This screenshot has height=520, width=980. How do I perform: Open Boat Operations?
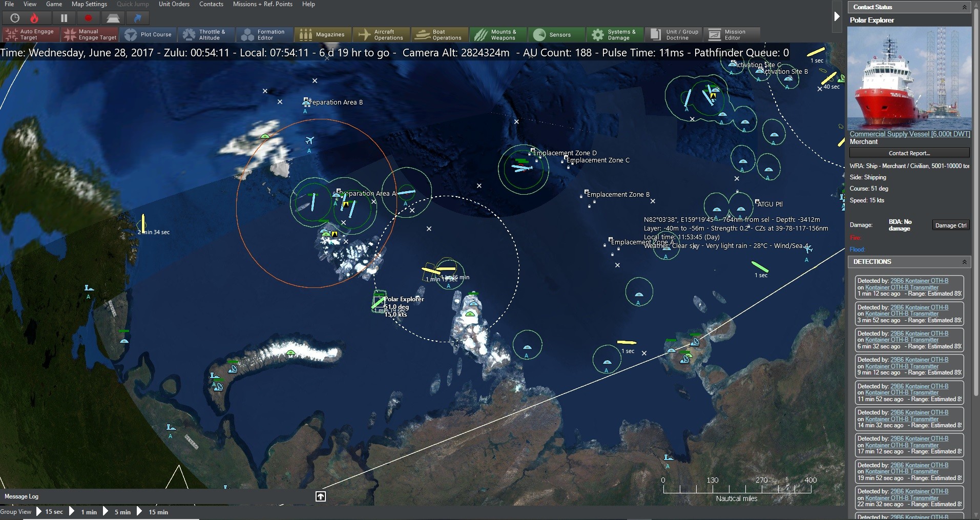pyautogui.click(x=439, y=34)
